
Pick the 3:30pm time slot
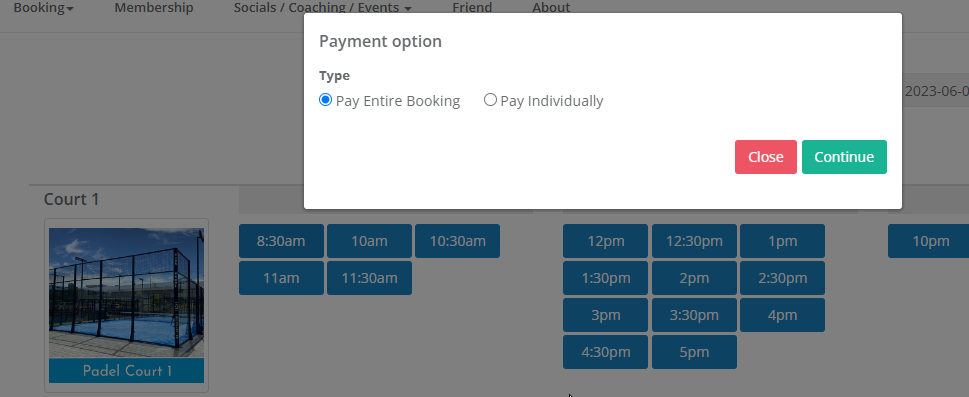694,315
